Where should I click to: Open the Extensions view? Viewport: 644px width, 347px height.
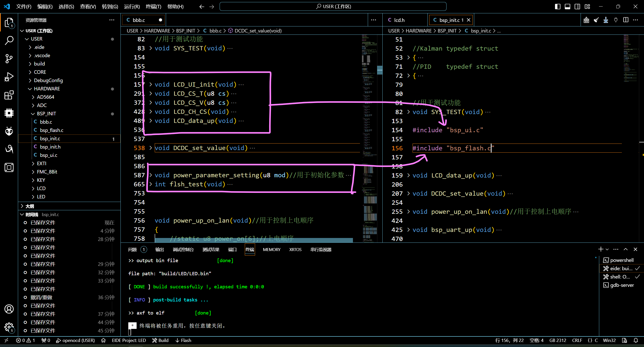tap(9, 95)
